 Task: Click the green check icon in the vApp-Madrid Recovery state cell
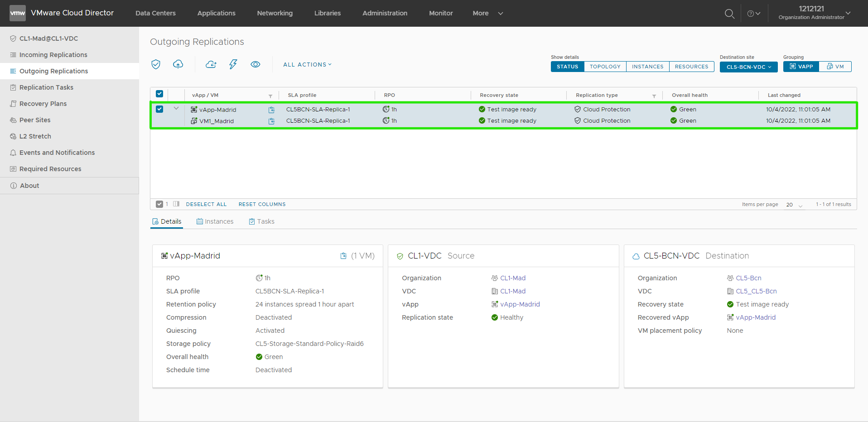pyautogui.click(x=482, y=109)
